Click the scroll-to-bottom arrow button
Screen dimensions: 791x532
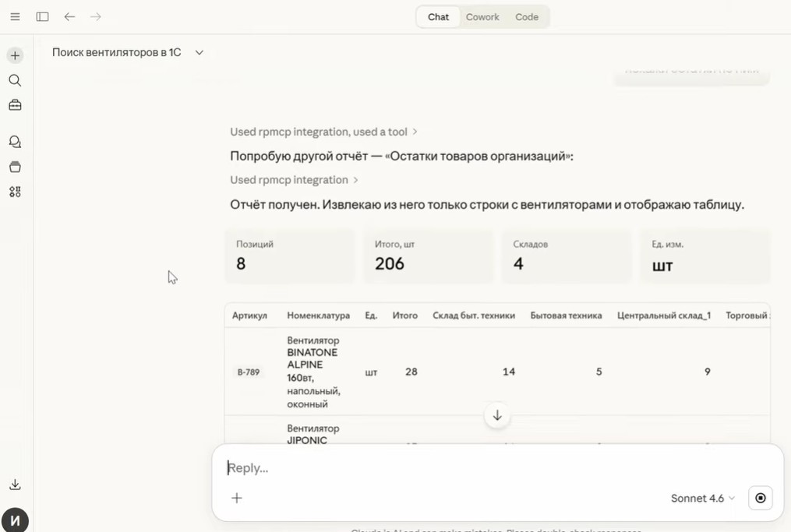click(x=497, y=415)
